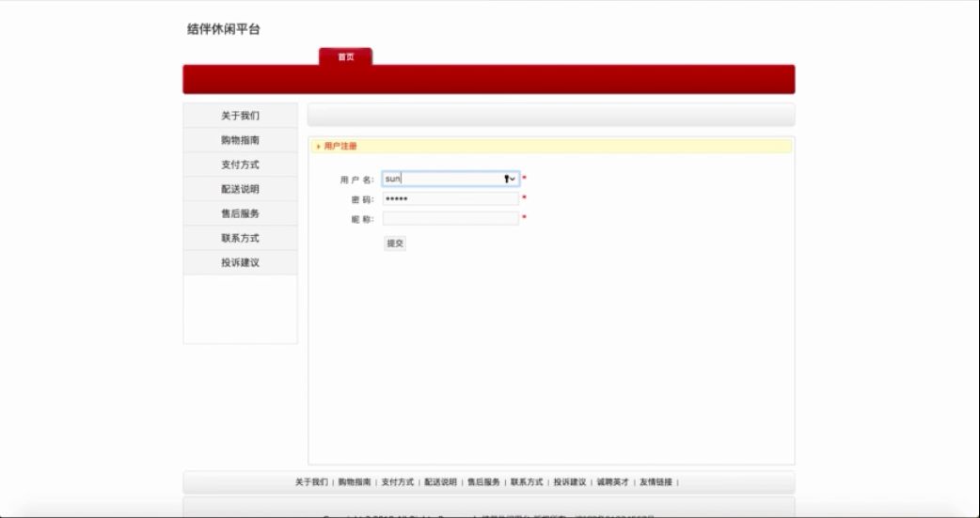Click the 密码 field label
The image size is (980, 518).
point(362,200)
